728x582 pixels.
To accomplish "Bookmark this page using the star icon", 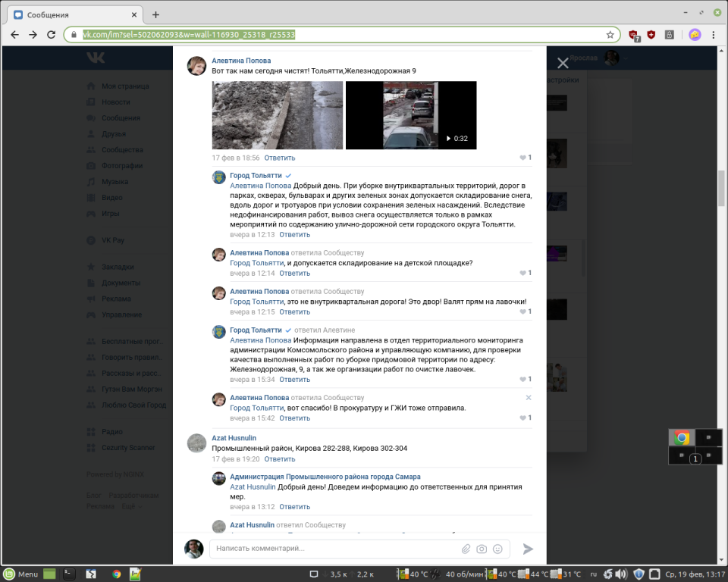I will [610, 35].
